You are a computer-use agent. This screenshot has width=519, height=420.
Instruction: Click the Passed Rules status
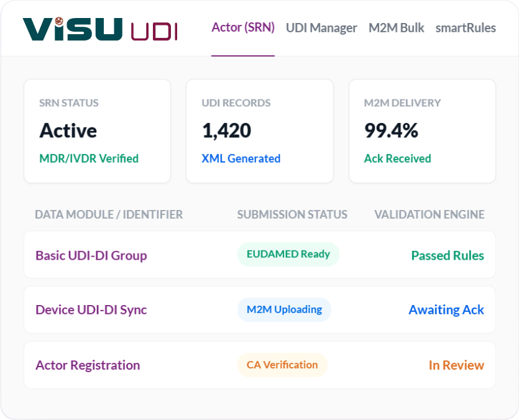point(448,255)
